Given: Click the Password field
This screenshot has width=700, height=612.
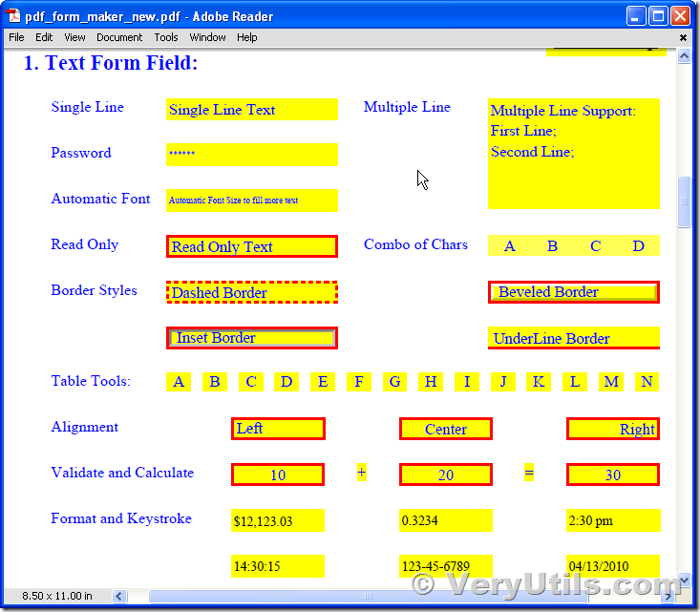Looking at the screenshot, I should [x=252, y=155].
